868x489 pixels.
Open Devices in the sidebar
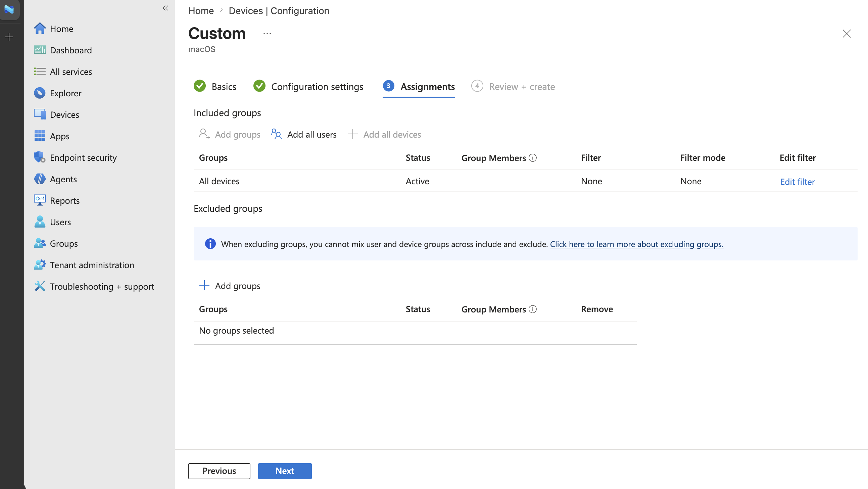tap(64, 114)
